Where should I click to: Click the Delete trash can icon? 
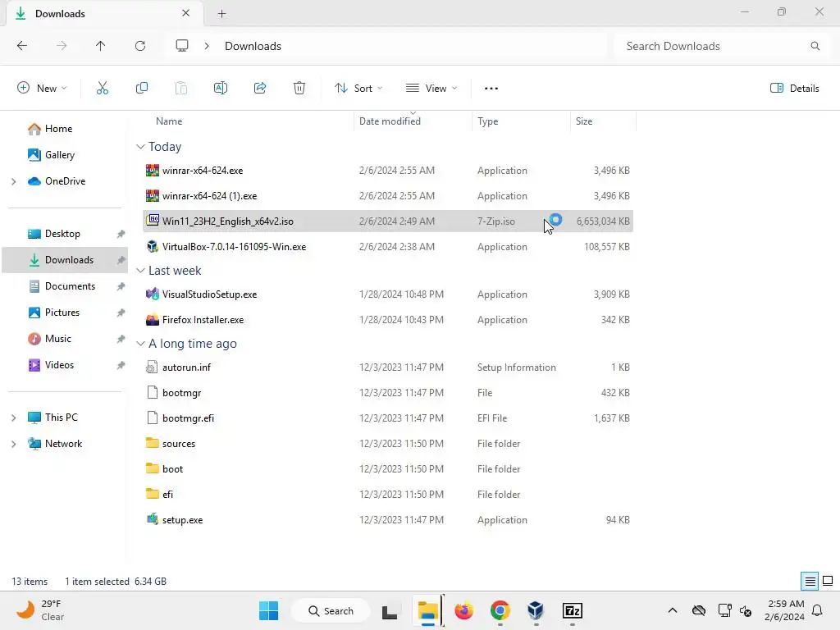pyautogui.click(x=299, y=89)
